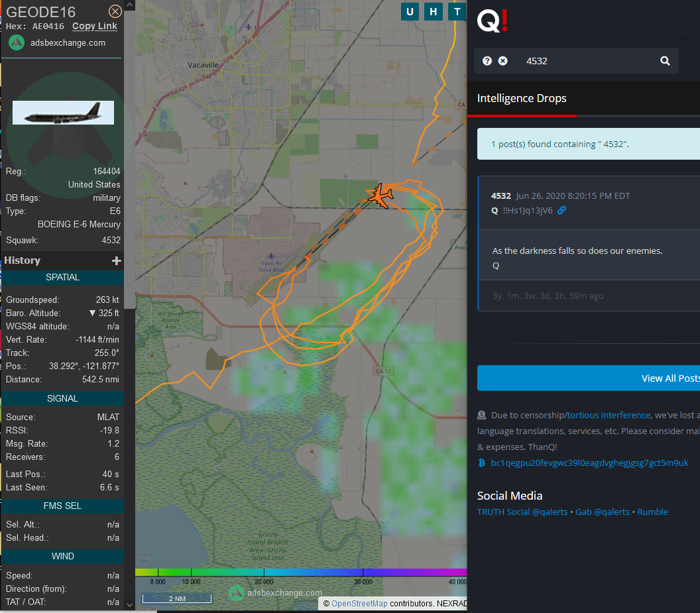Click the CA 12 highway shield
The height and width of the screenshot is (613, 700).
point(383,372)
